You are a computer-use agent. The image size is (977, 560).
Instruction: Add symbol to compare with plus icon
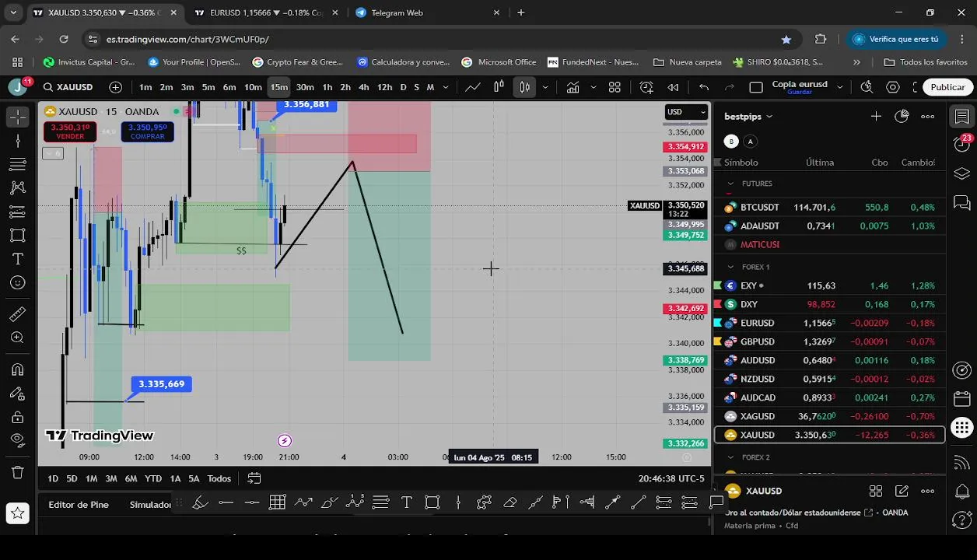pos(116,87)
